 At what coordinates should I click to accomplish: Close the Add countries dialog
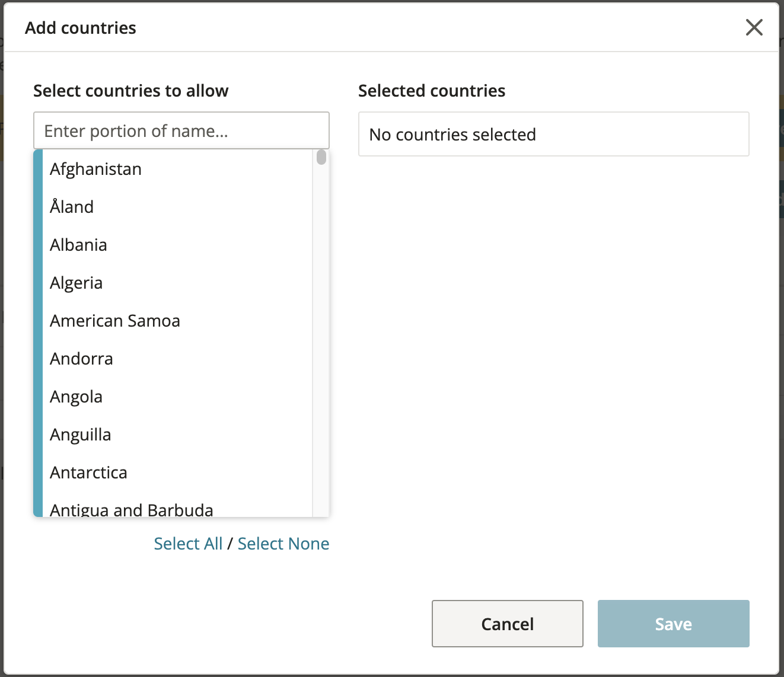coord(754,27)
